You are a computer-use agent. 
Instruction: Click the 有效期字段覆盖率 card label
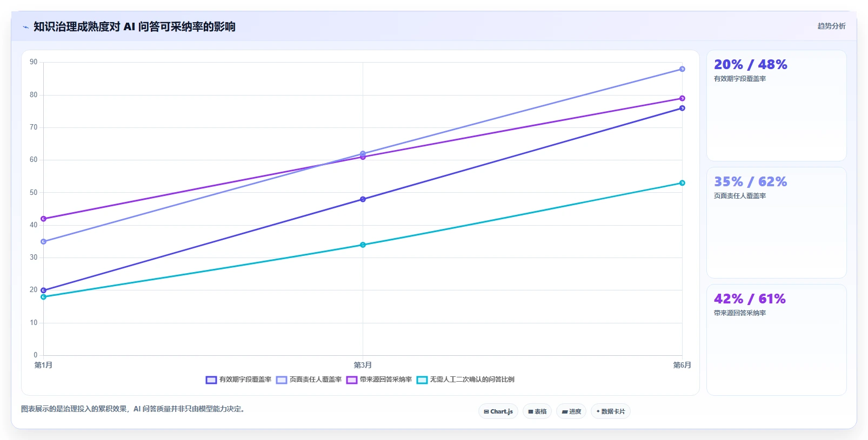click(740, 79)
